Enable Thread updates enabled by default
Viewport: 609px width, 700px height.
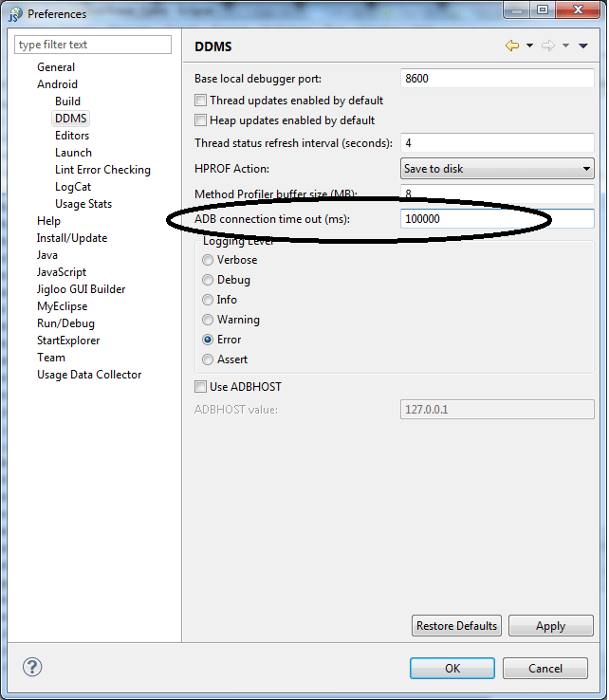coord(201,101)
